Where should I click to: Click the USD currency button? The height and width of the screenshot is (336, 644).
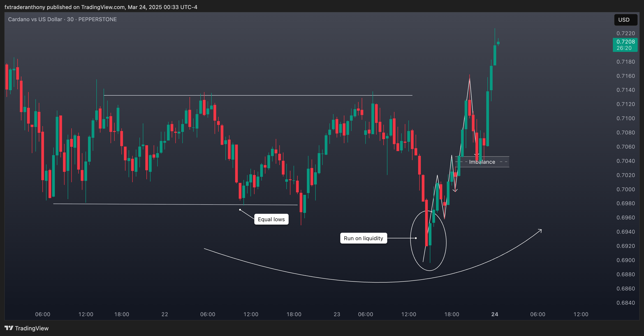pos(625,20)
